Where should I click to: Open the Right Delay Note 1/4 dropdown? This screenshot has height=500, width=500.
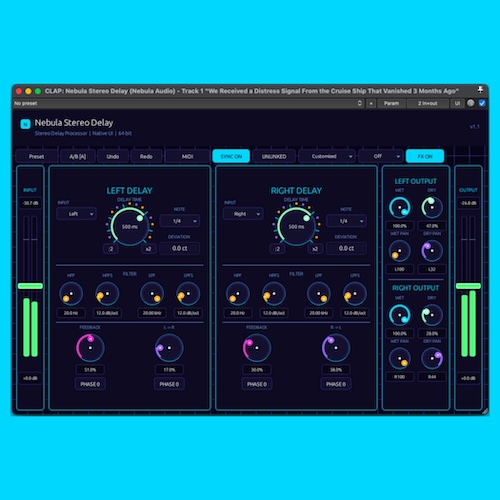[346, 221]
